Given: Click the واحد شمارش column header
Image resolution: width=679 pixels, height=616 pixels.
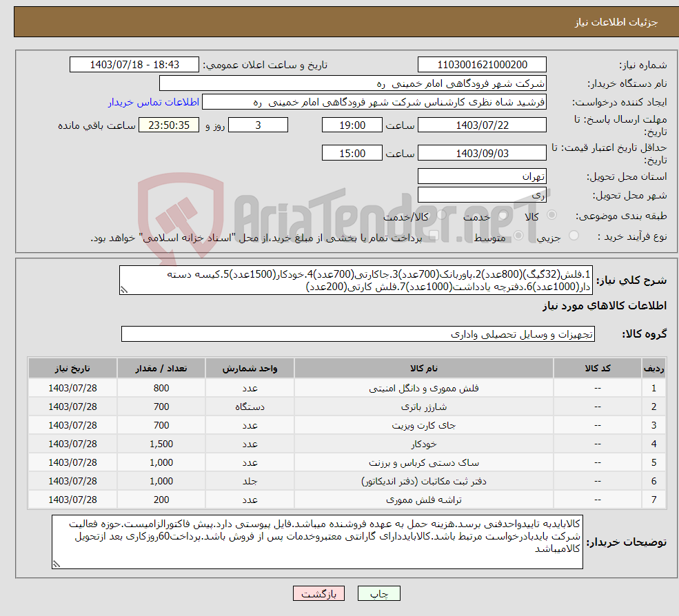Looking at the screenshot, I should [x=250, y=369].
